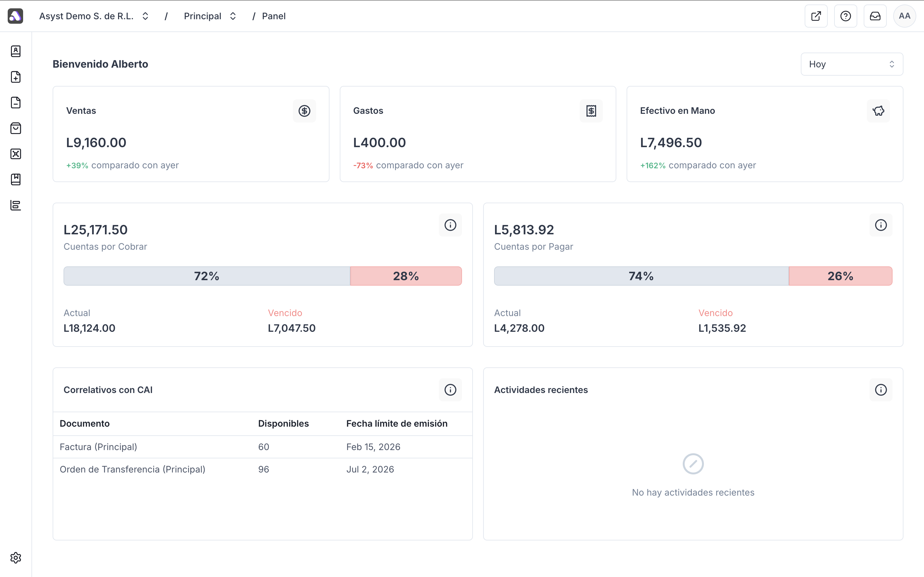Open the bookmarked ledger icon in the sidebar

tap(16, 180)
